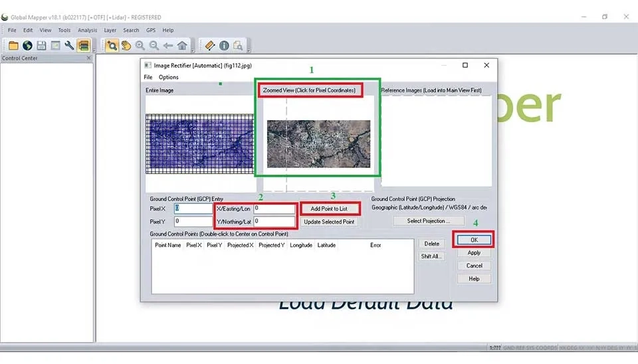Toggle the Control Center layers icon

coord(83,45)
